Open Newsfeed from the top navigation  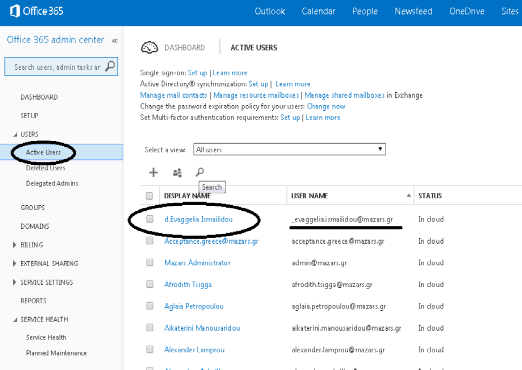[413, 11]
